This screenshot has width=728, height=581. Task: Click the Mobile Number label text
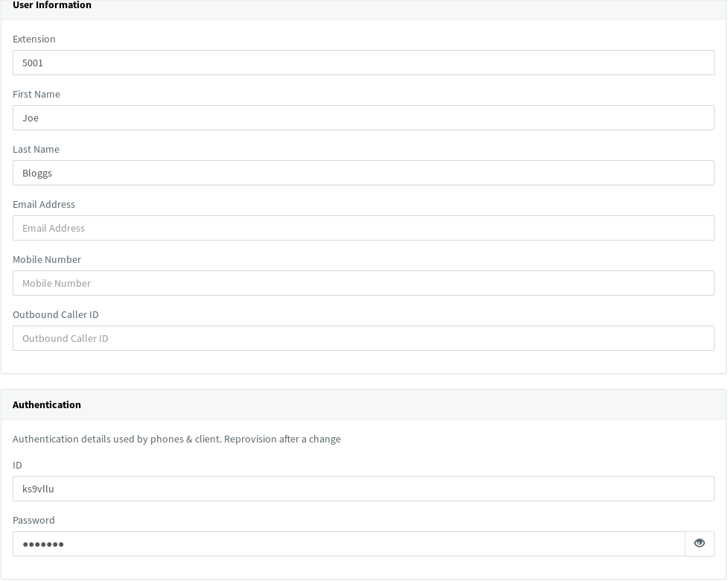coord(47,260)
